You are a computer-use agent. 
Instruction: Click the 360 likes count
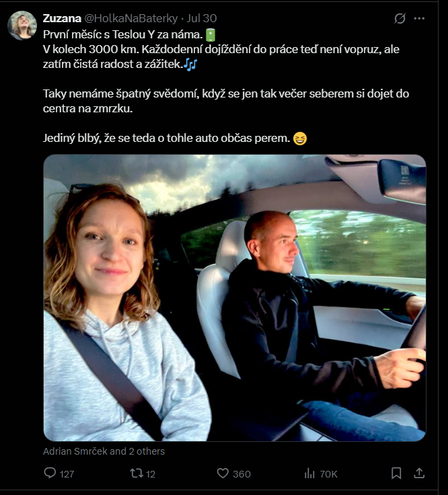click(242, 474)
